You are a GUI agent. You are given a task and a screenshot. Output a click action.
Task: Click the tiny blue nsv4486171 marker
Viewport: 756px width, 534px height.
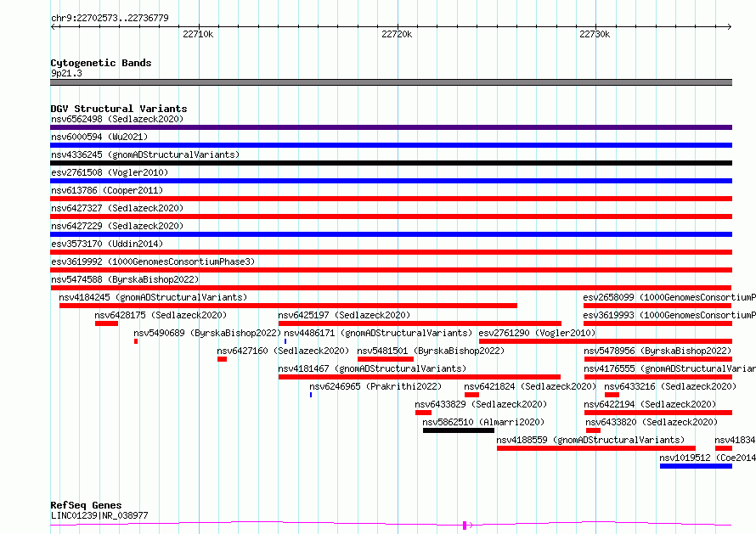pyautogui.click(x=285, y=341)
